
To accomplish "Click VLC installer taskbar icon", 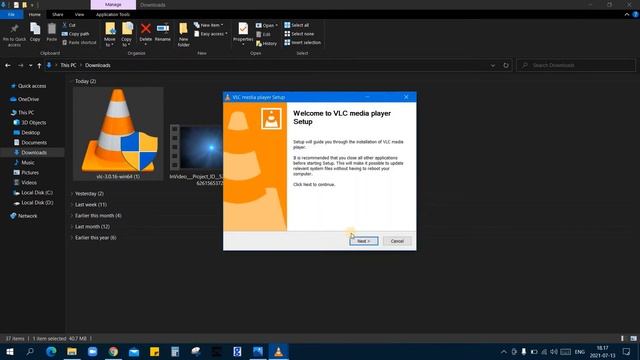I will (278, 351).
